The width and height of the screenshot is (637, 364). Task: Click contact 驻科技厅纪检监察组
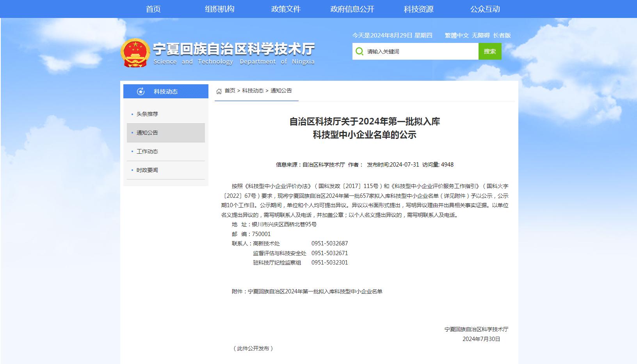pos(277,263)
